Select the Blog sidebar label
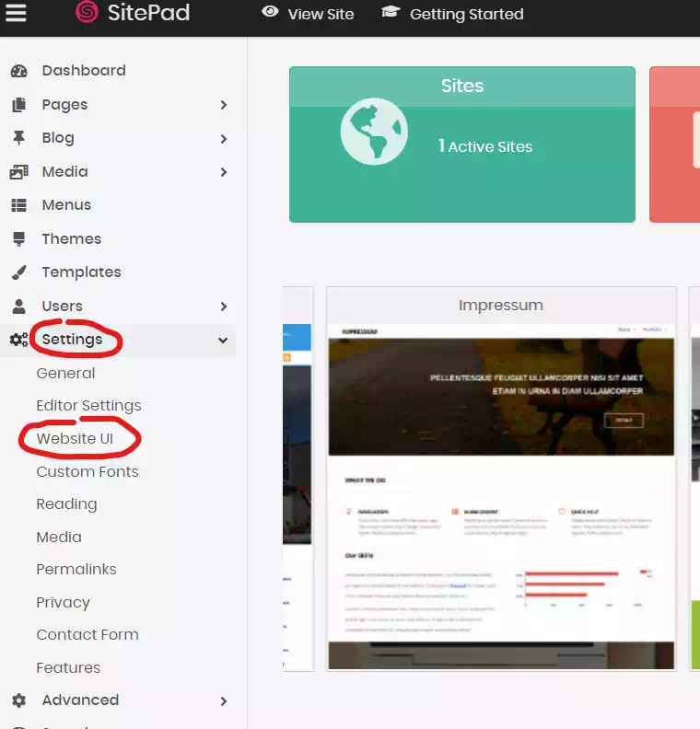 [58, 138]
